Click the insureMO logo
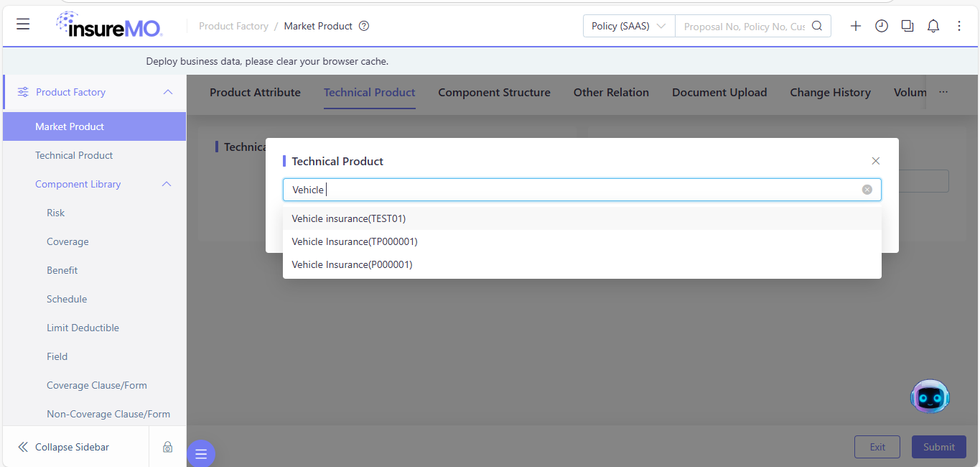This screenshot has width=980, height=467. (x=109, y=25)
